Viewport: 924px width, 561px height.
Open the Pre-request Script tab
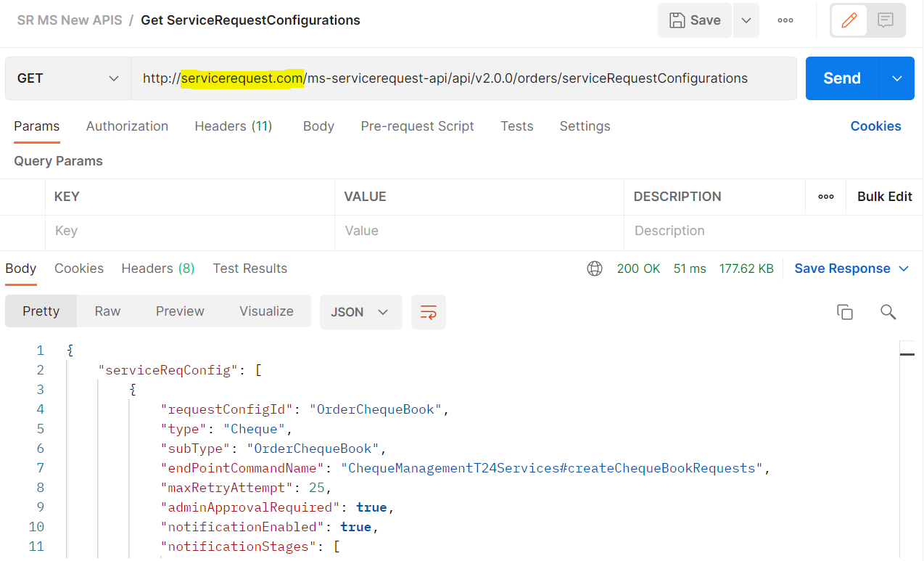(417, 126)
